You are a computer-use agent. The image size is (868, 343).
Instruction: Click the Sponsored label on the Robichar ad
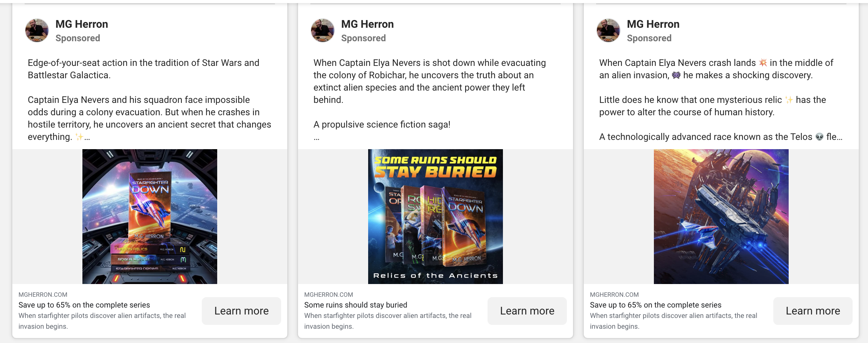tap(363, 38)
